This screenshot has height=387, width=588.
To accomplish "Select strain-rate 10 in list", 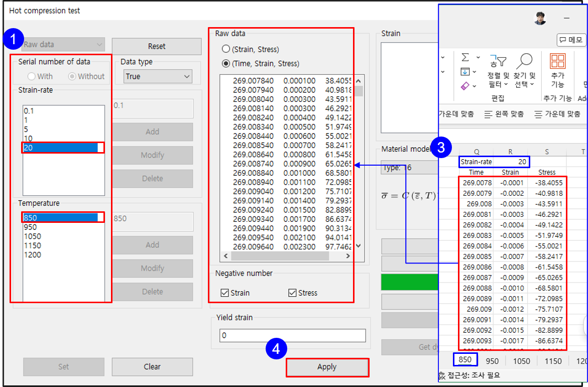I will point(63,139).
